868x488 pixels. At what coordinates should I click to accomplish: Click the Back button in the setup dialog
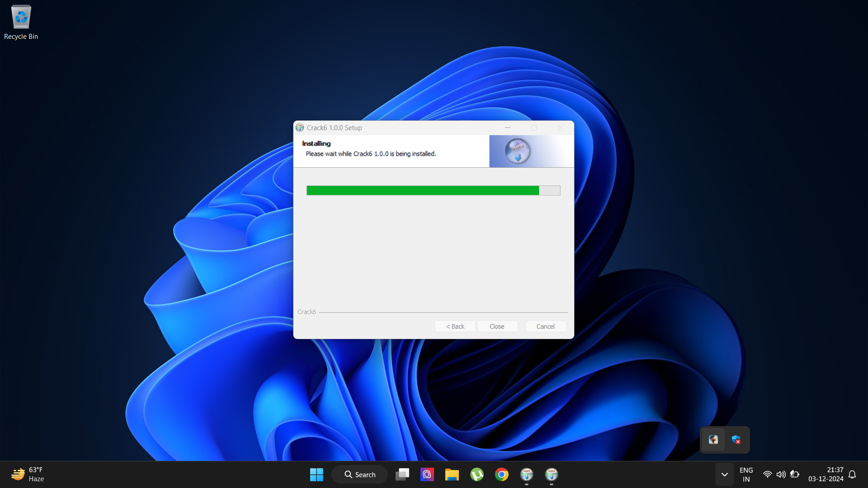[455, 326]
